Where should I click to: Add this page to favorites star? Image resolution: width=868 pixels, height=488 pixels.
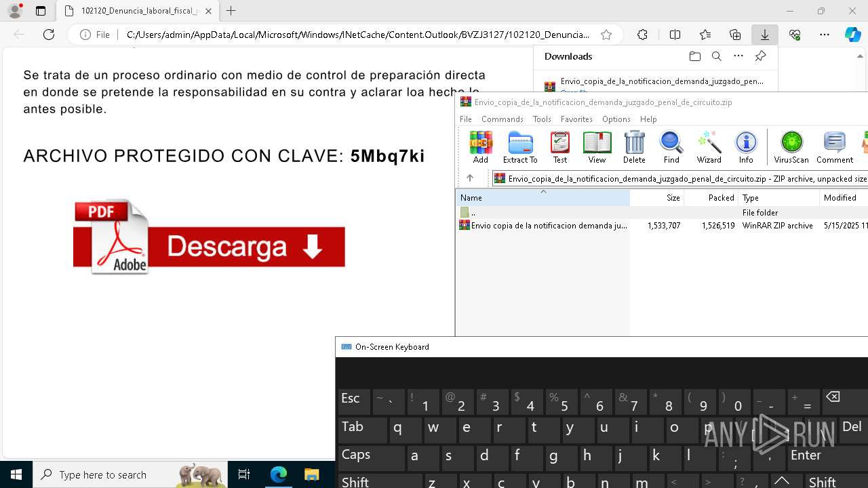point(606,35)
